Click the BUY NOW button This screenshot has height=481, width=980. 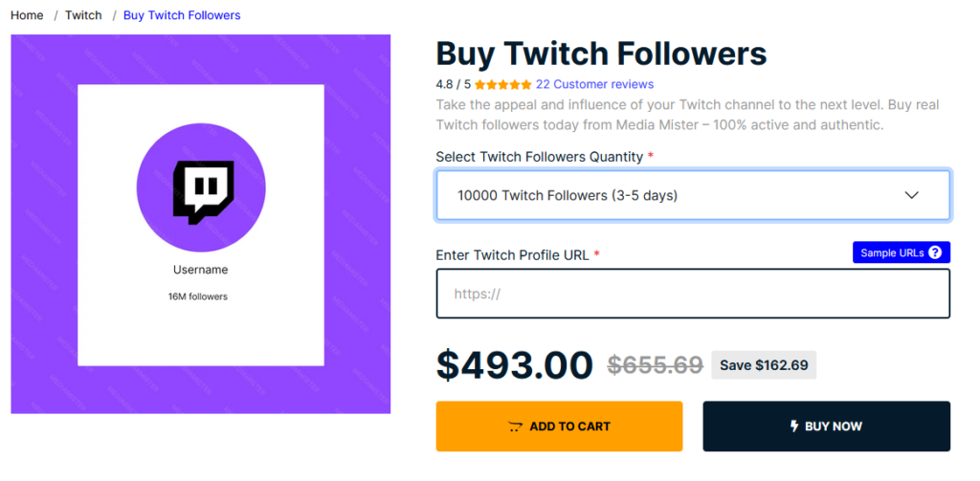[x=826, y=426]
